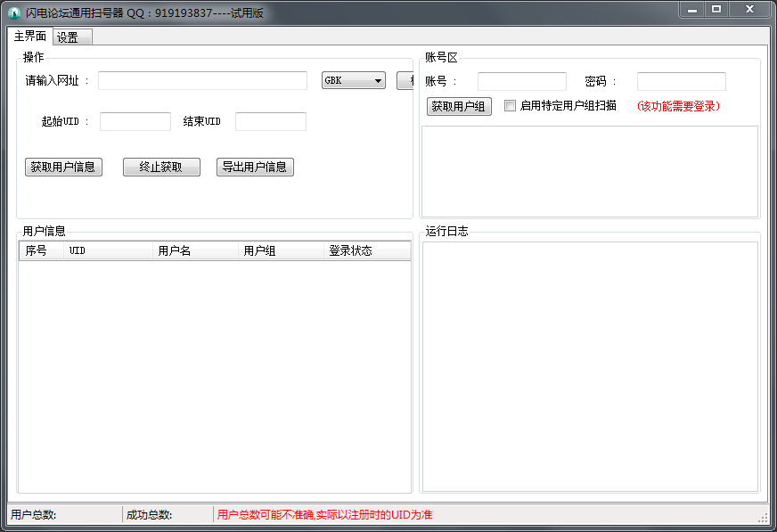Start with the 获取用户信息 button
This screenshot has width=777, height=532.
pos(63,167)
